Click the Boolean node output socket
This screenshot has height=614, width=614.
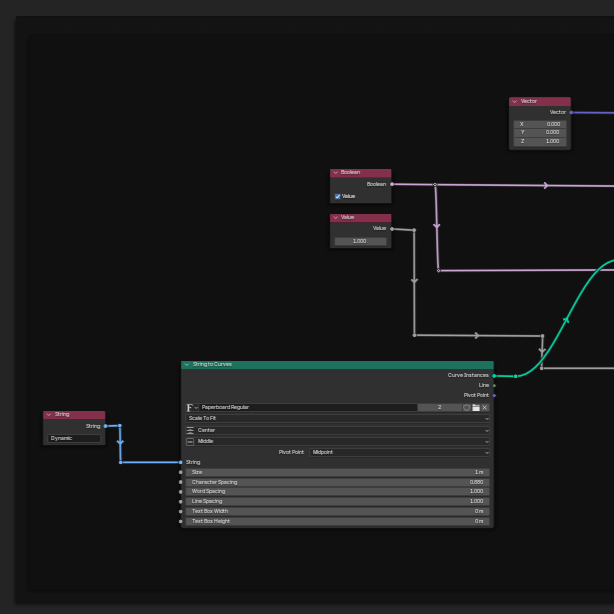[x=392, y=184]
